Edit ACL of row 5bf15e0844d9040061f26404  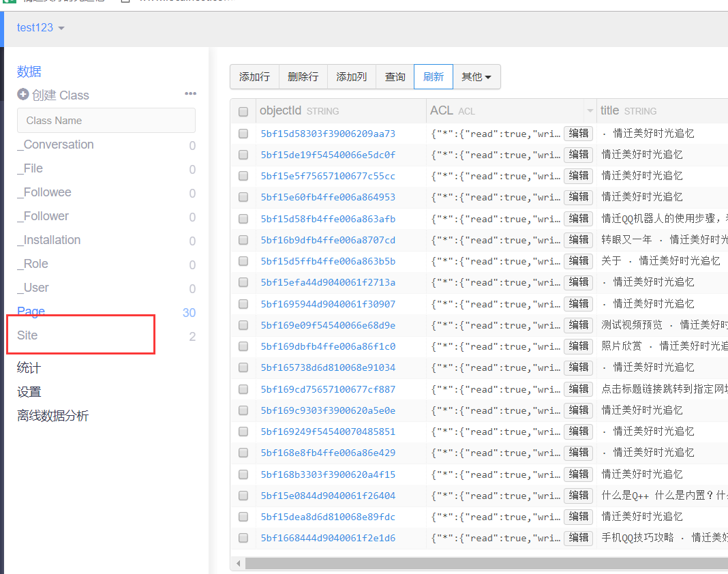579,495
